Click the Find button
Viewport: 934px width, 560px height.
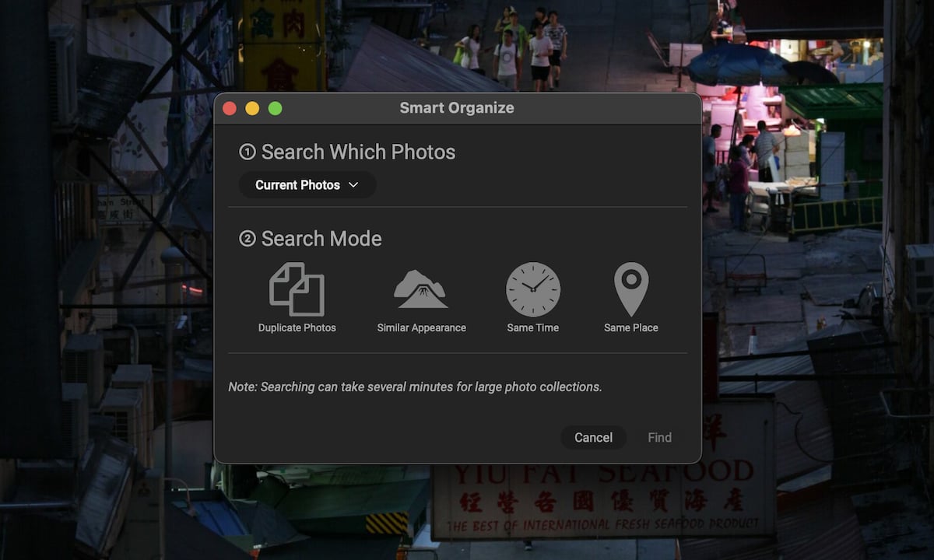pyautogui.click(x=659, y=437)
